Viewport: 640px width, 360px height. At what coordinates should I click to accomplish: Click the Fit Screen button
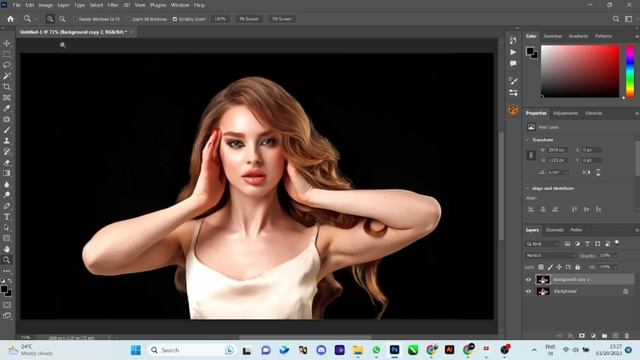point(249,19)
